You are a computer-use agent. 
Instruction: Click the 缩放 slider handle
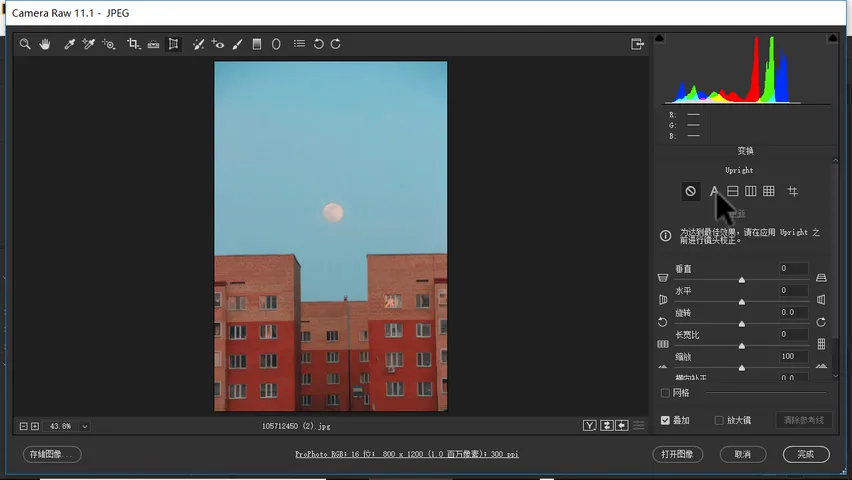742,368
